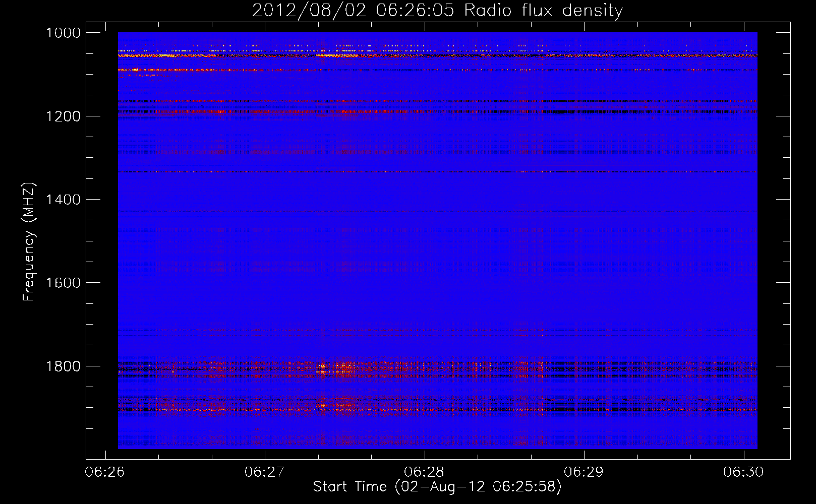Click the 1600 frequency tick label

[x=63, y=283]
